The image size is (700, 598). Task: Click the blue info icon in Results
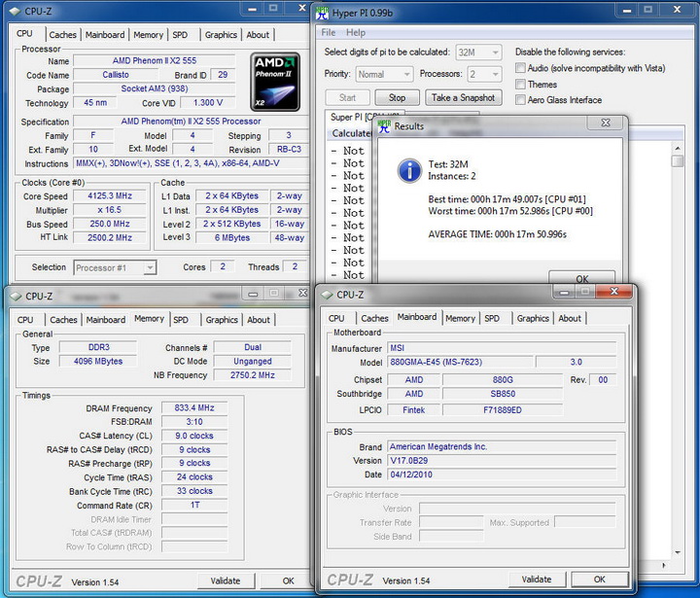tap(409, 171)
